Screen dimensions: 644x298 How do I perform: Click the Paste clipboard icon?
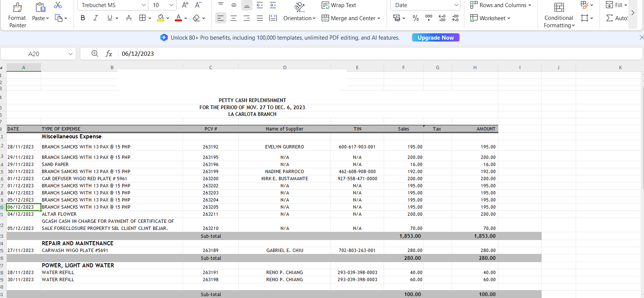40,7
